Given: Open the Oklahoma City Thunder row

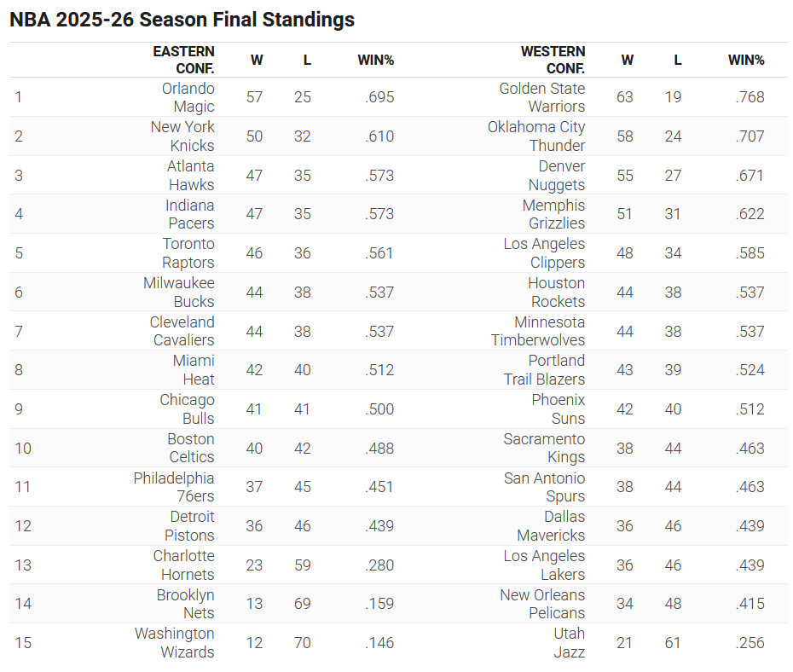Looking at the screenshot, I should coord(536,136).
